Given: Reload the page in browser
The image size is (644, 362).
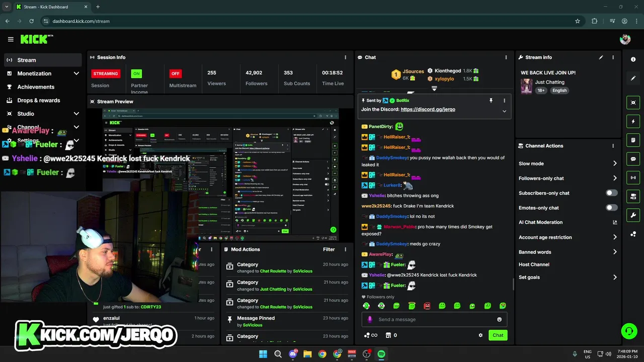Looking at the screenshot, I should (31, 21).
